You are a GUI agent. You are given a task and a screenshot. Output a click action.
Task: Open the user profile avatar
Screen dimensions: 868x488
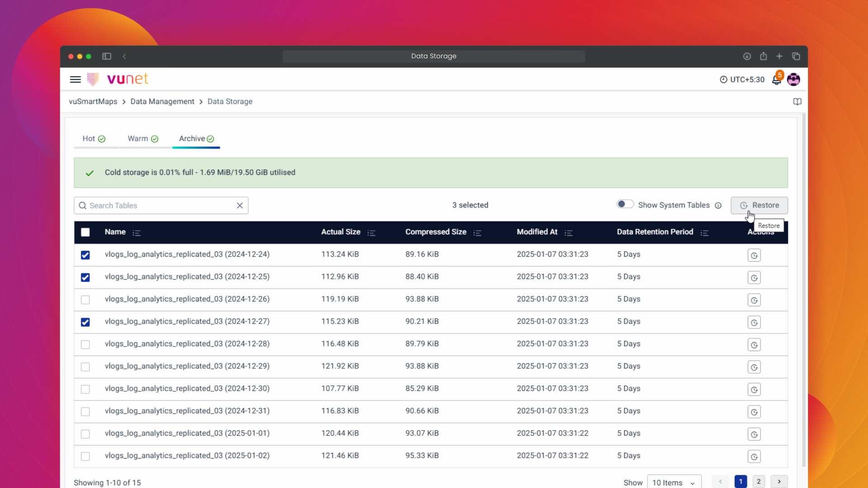(x=794, y=79)
